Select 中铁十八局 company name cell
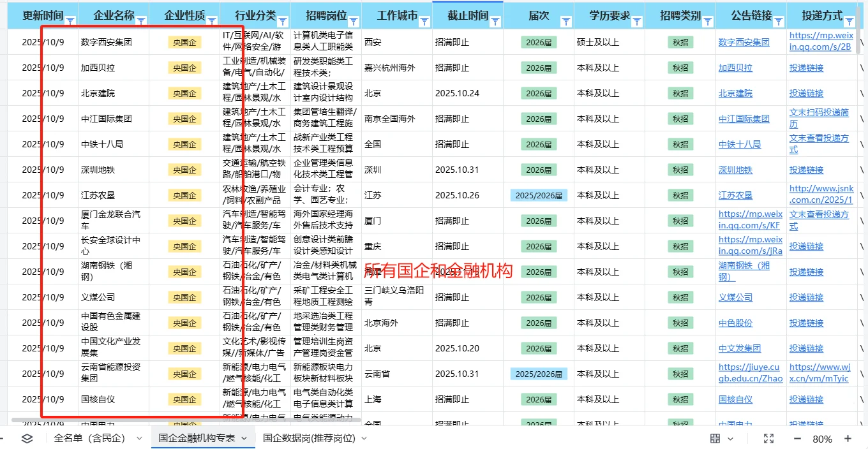The height and width of the screenshot is (449, 868). tap(114, 144)
